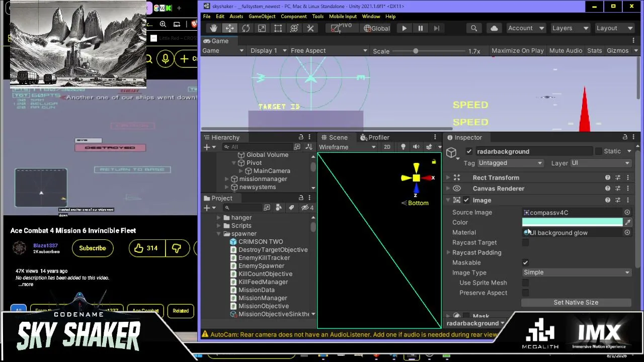Select the Move tool in Unity toolbar
The height and width of the screenshot is (362, 644).
click(229, 28)
